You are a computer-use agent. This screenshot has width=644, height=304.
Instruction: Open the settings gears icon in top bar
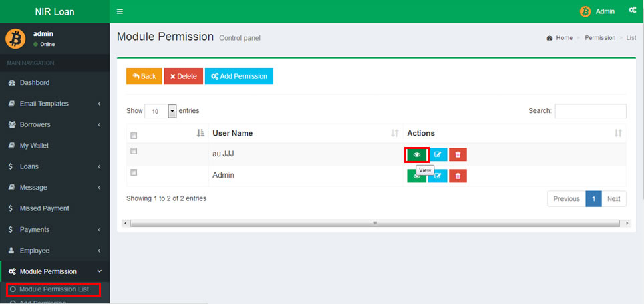[632, 11]
